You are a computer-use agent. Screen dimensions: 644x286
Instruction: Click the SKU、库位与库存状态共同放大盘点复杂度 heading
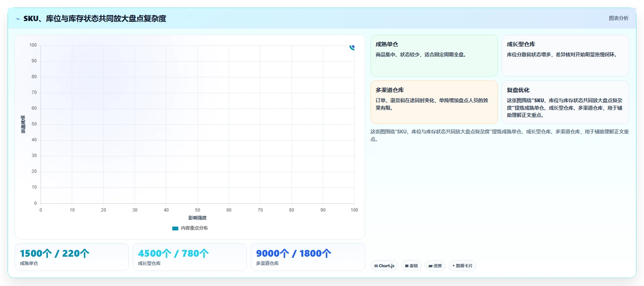[x=95, y=18]
